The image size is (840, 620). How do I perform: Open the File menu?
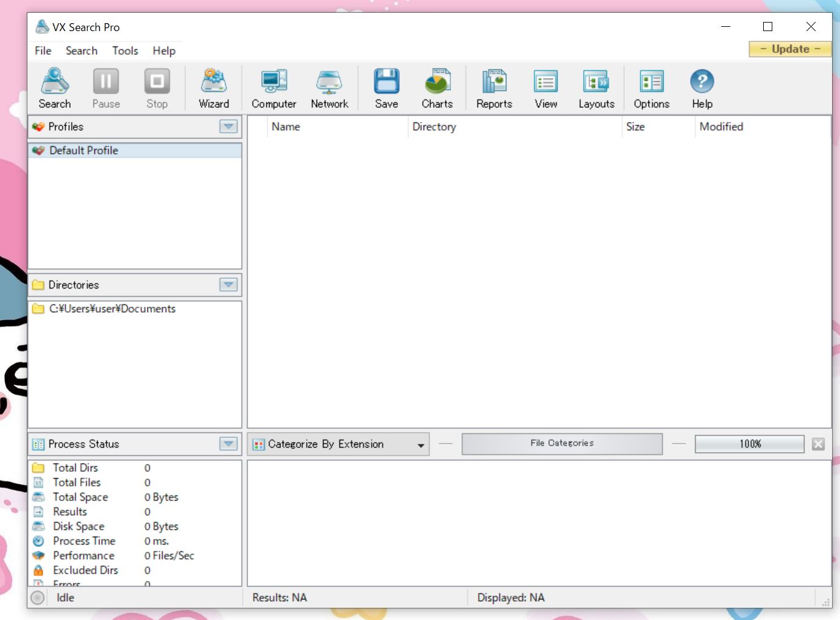tap(43, 51)
